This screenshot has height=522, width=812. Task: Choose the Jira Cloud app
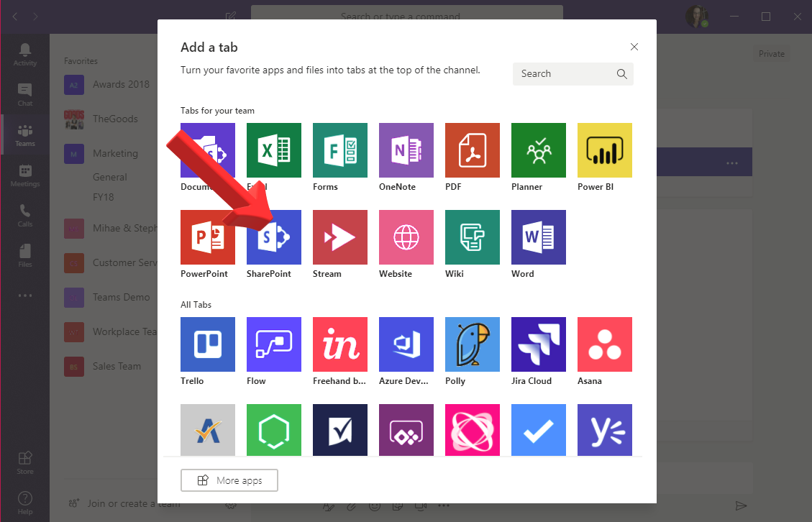click(x=539, y=345)
